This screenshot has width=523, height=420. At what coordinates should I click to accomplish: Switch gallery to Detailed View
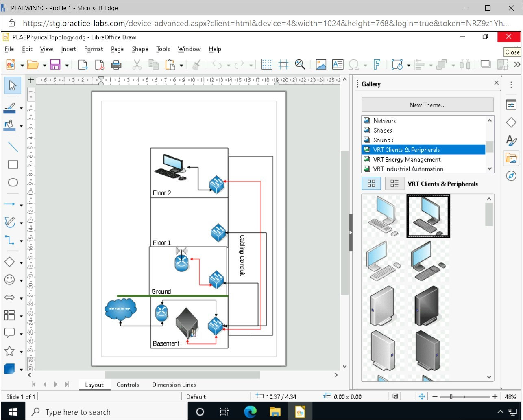tap(394, 184)
